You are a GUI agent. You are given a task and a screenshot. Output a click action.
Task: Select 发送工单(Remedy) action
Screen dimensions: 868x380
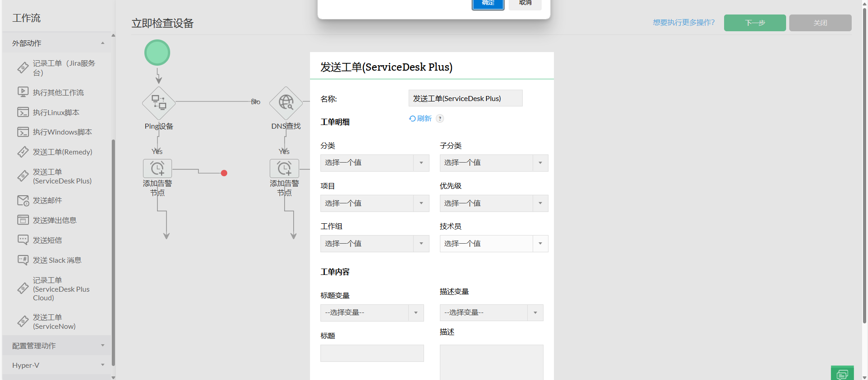(x=62, y=152)
